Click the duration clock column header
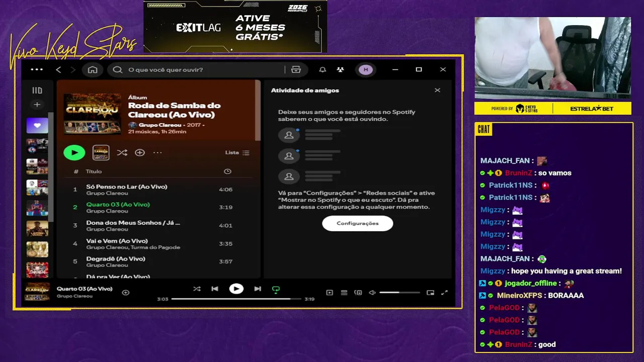Image resolution: width=644 pixels, height=362 pixels. point(227,171)
